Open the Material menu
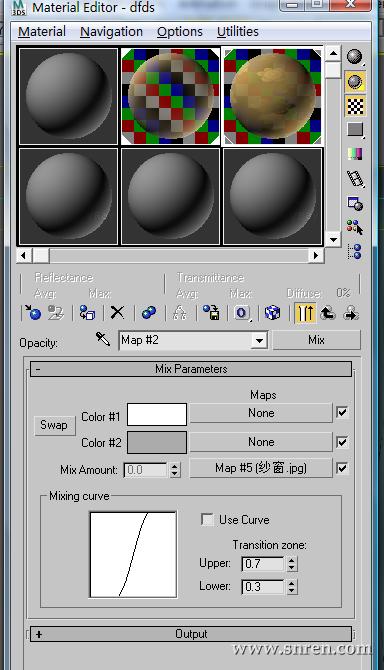 (x=42, y=32)
